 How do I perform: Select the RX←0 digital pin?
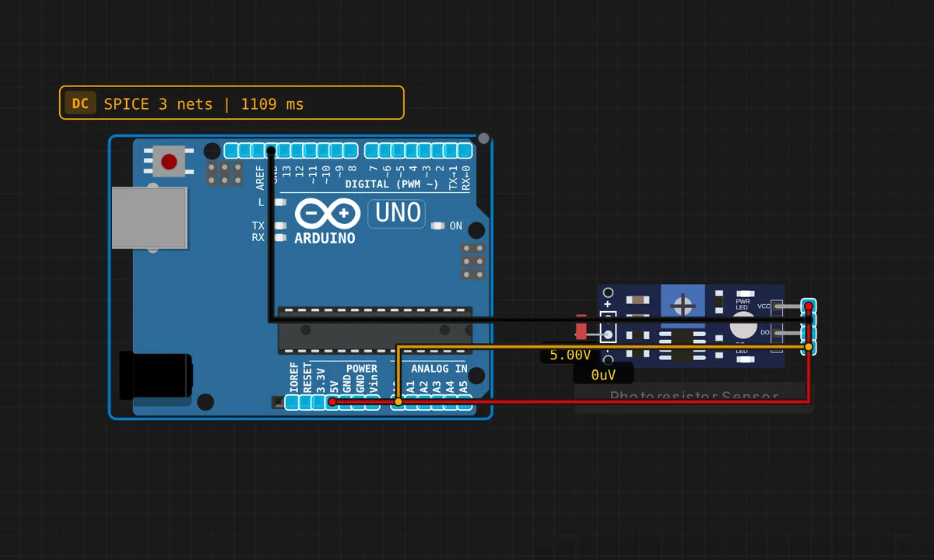(x=465, y=151)
